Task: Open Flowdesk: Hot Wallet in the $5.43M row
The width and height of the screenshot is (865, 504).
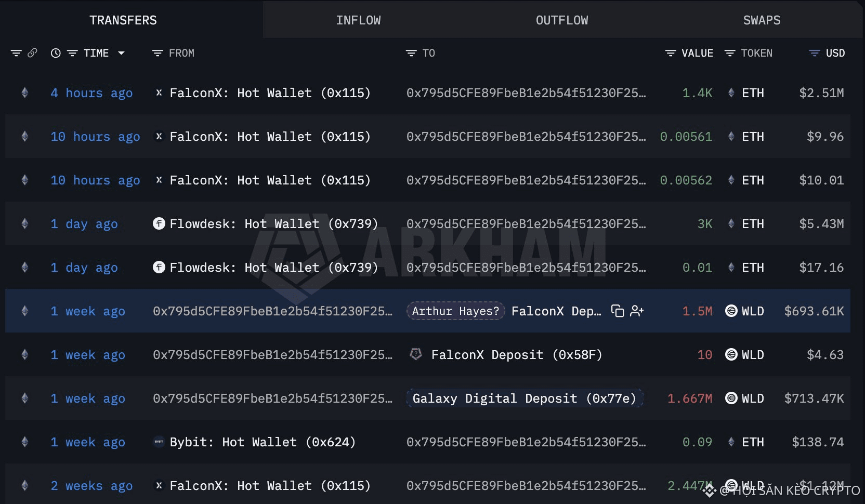Action: 274,224
